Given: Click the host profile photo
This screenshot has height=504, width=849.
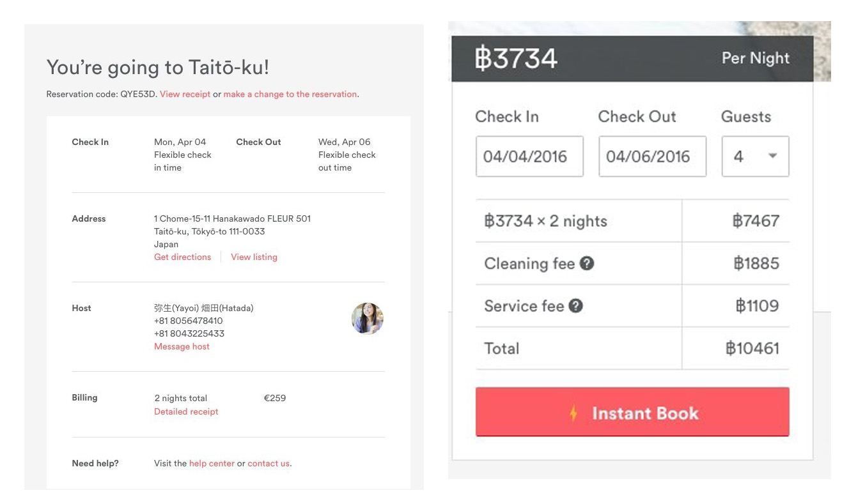Looking at the screenshot, I should tap(368, 319).
